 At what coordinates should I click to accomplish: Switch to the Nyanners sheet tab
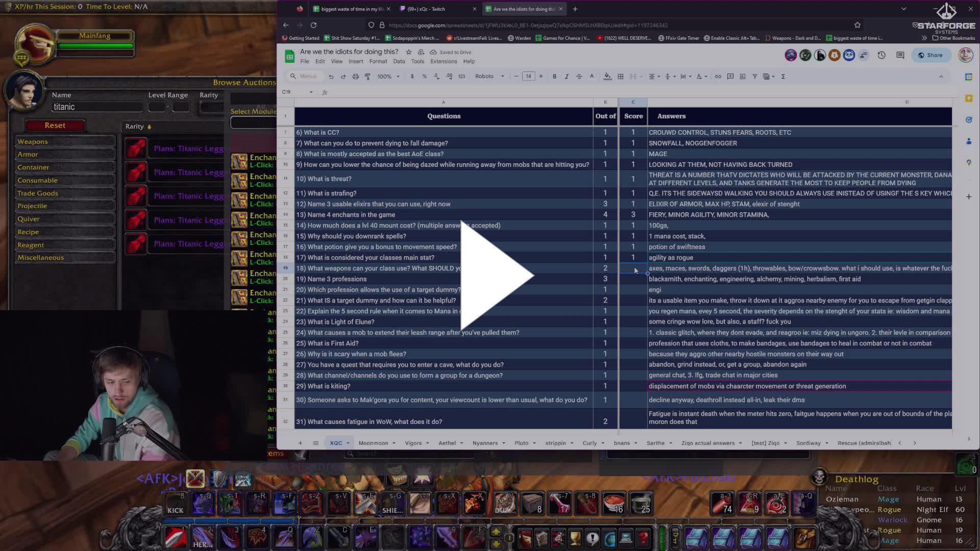(x=485, y=443)
